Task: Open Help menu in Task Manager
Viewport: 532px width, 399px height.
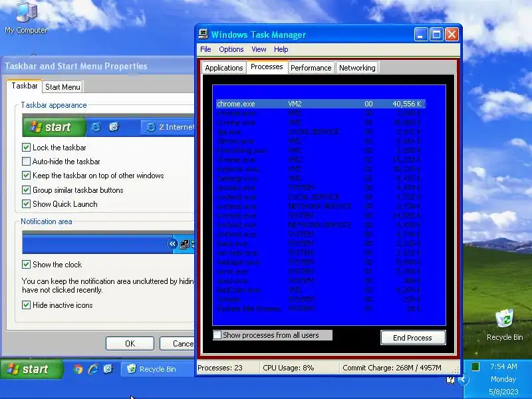Action: (281, 49)
